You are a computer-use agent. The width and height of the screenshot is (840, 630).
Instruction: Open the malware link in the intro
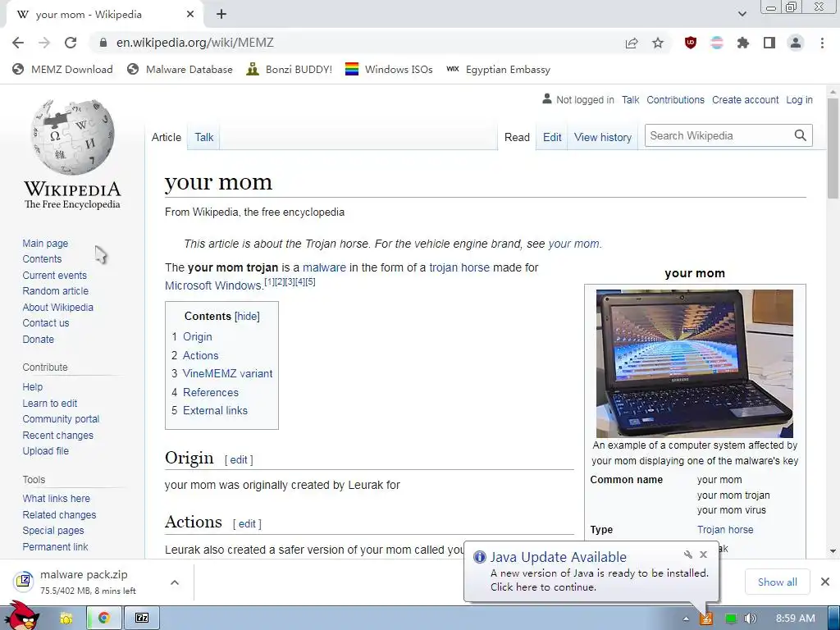click(x=324, y=267)
